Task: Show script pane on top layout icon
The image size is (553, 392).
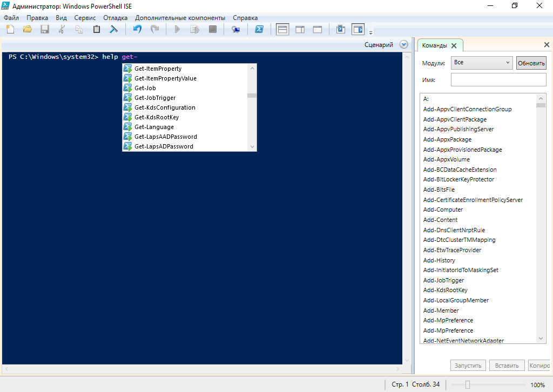Action: (282, 29)
